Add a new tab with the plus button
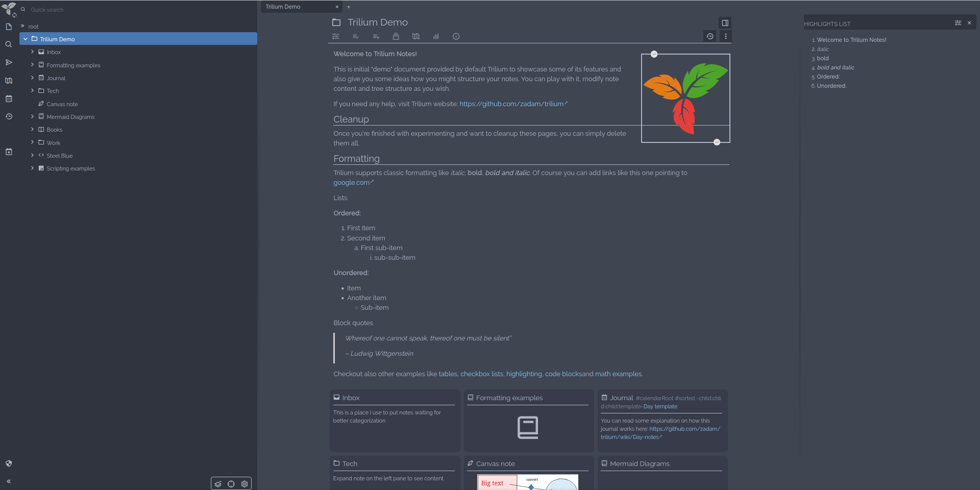 coord(349,7)
